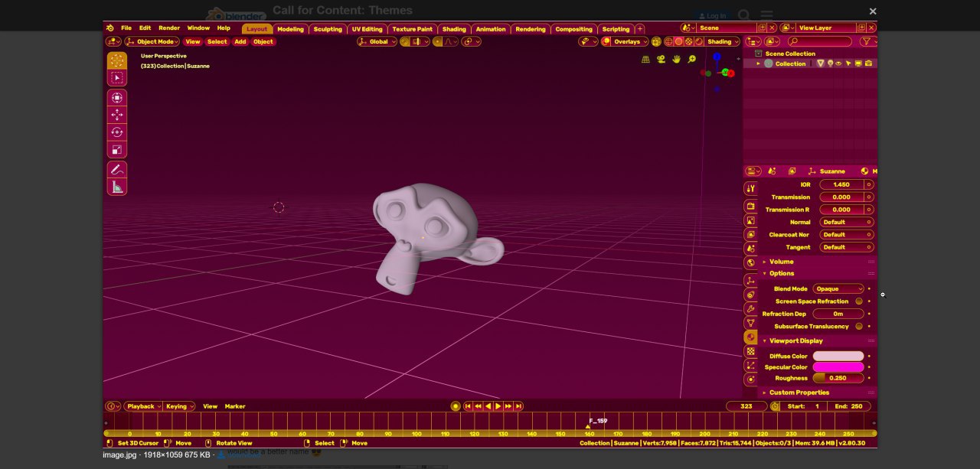Click the zoom view magnifier icon

pyautogui.click(x=692, y=59)
